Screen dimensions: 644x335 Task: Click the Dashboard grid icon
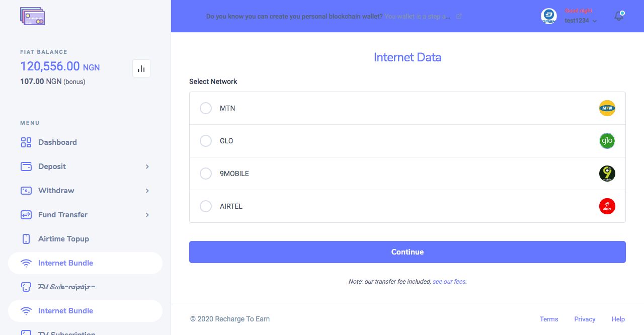click(26, 142)
